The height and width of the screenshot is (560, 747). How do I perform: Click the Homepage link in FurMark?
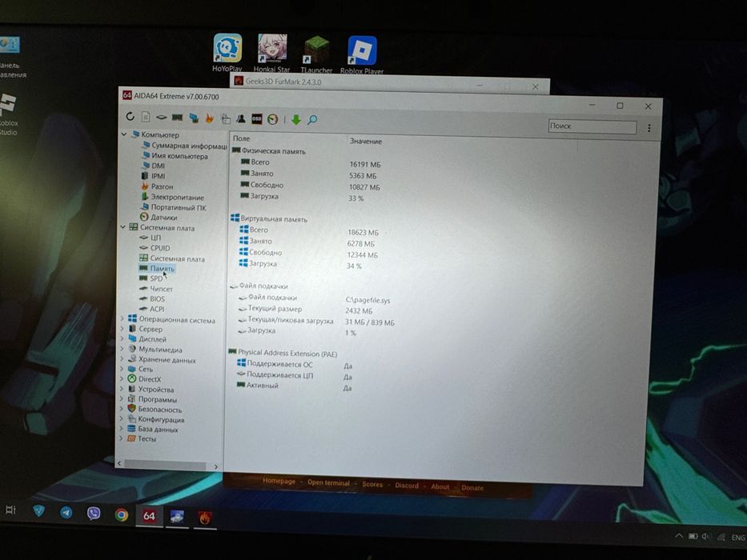(x=279, y=482)
